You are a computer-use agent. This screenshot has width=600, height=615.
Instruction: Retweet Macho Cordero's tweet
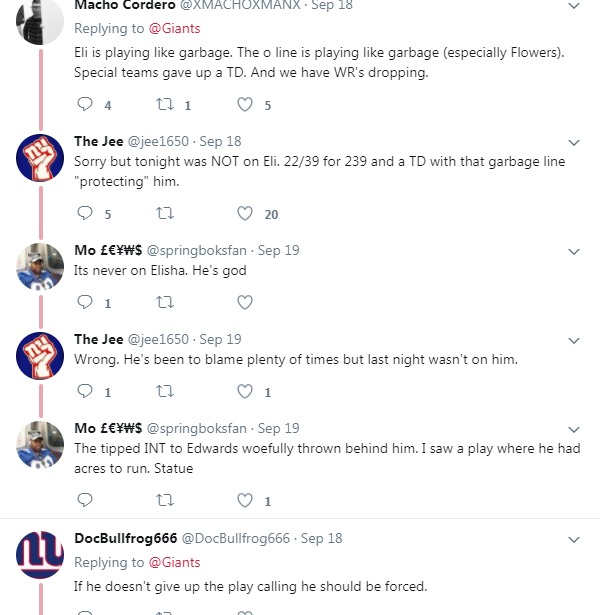pyautogui.click(x=165, y=104)
